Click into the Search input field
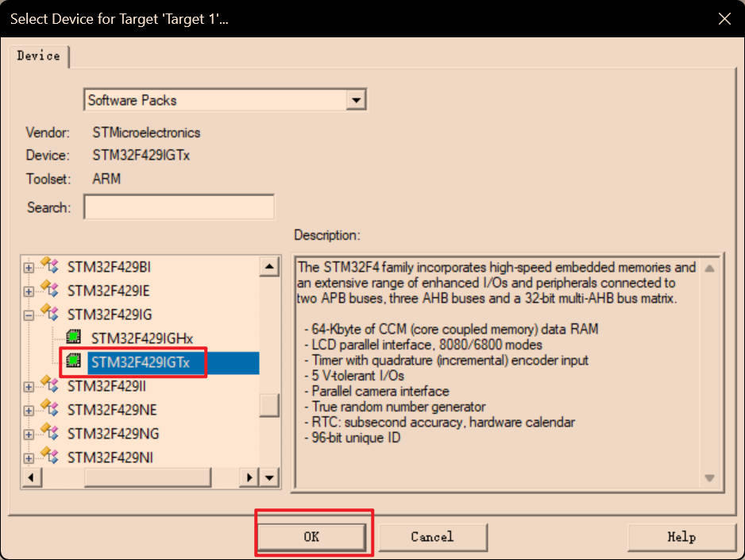 [x=179, y=207]
